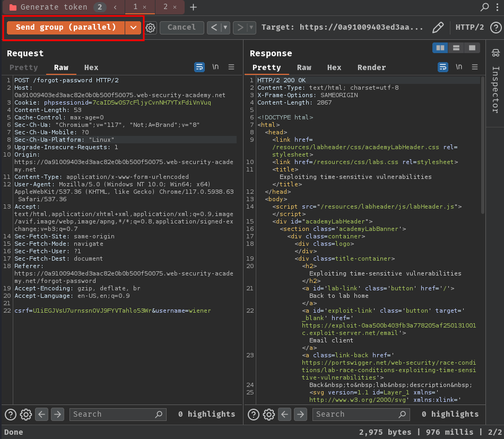This screenshot has width=504, height=439.
Task: Open tab search magnifier icon
Action: tap(484, 7)
